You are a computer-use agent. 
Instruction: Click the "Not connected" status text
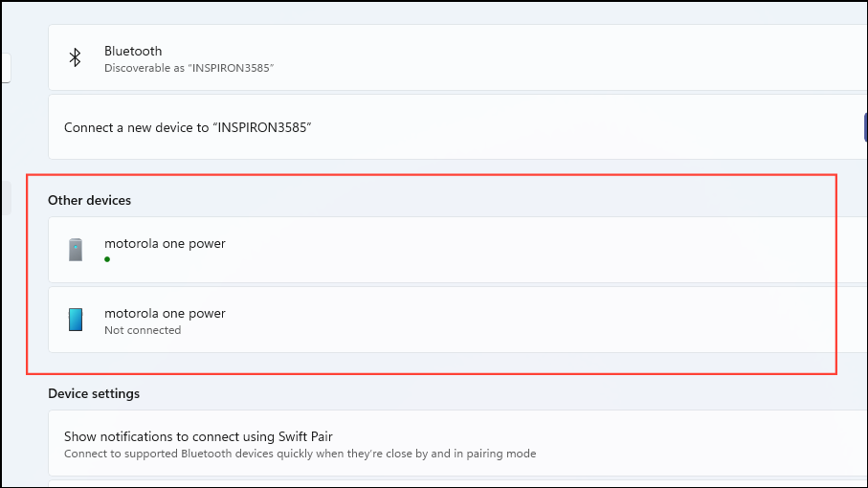tap(143, 330)
